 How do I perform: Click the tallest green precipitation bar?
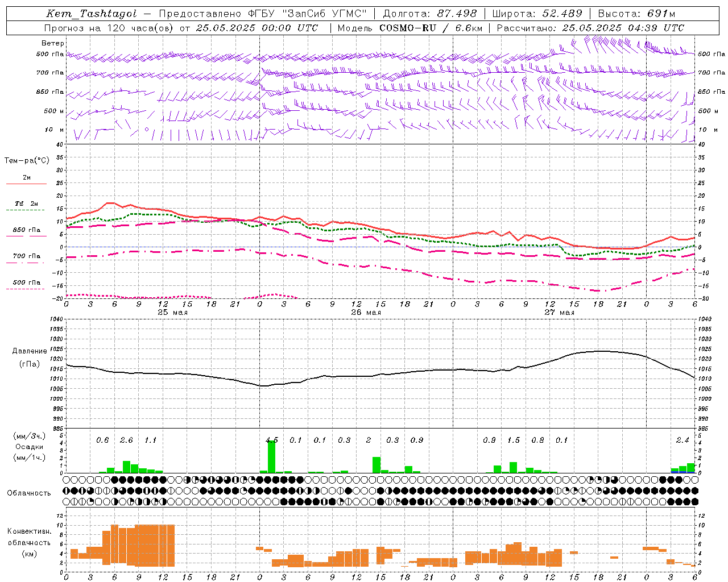pyautogui.click(x=272, y=457)
